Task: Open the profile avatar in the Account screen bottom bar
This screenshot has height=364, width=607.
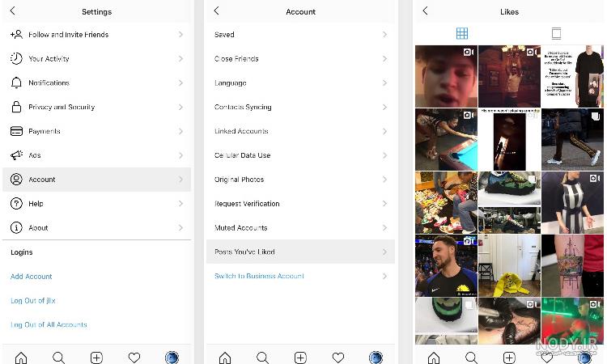Action: pyautogui.click(x=376, y=358)
